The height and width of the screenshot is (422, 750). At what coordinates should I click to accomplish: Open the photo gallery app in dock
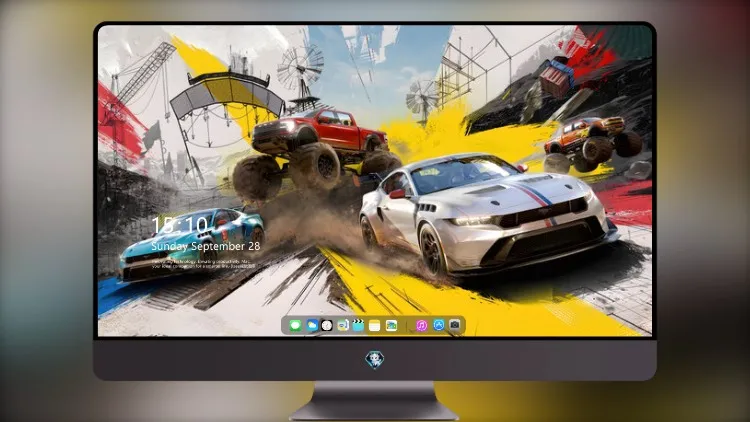[x=391, y=325]
